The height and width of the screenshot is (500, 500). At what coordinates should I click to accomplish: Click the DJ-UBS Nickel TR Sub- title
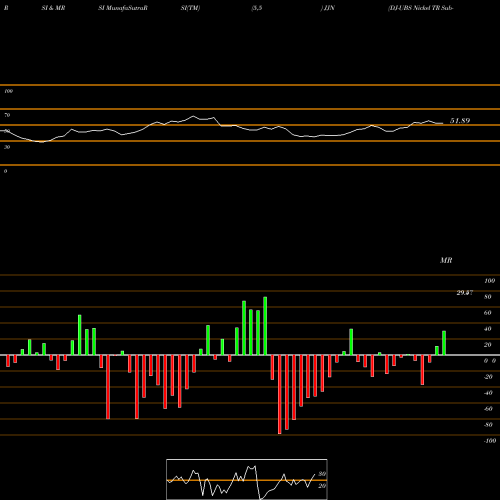coord(420,8)
